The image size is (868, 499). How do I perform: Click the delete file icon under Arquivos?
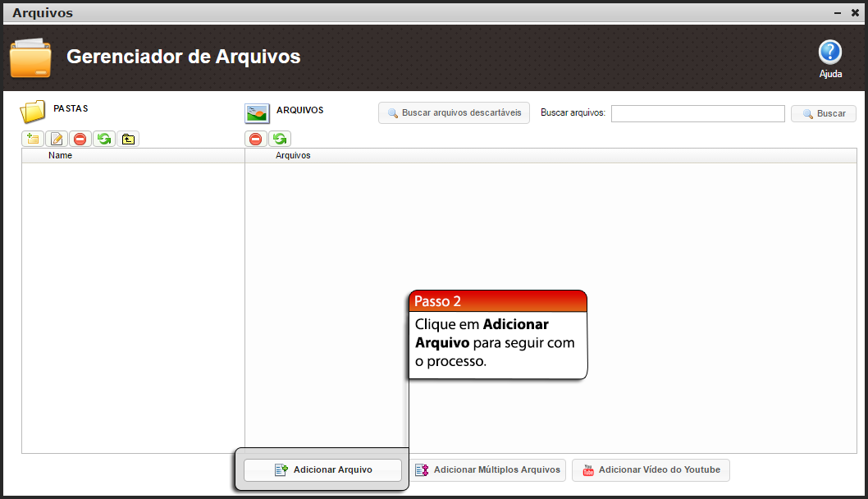point(256,139)
